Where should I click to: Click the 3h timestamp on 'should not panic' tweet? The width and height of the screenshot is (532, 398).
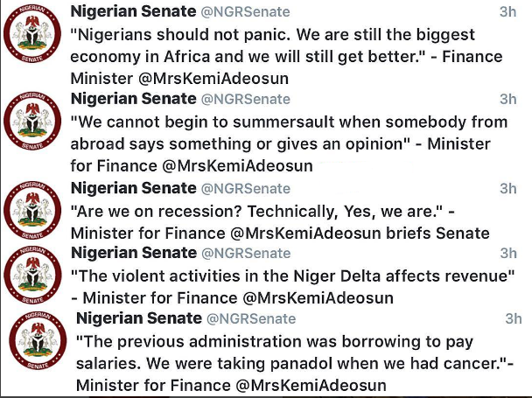pyautogui.click(x=507, y=11)
